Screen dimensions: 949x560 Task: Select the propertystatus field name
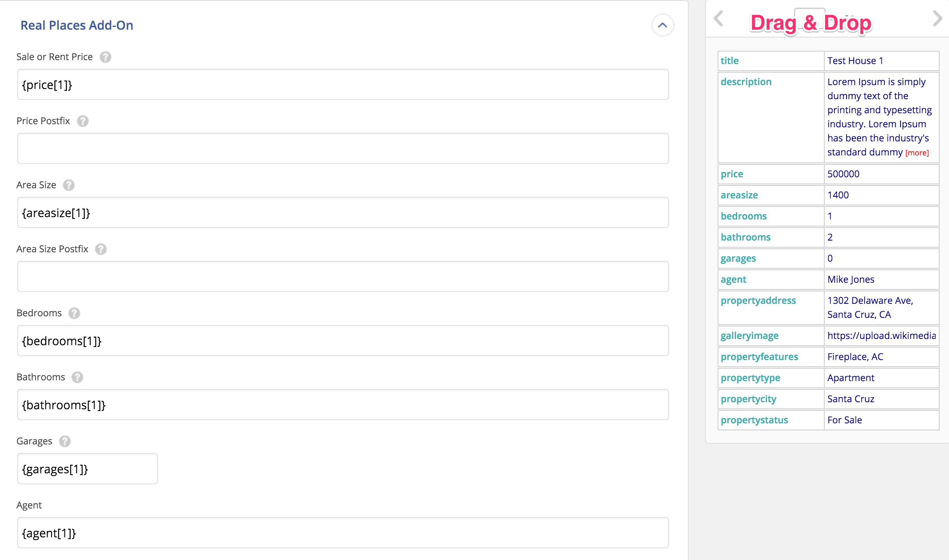(x=754, y=420)
